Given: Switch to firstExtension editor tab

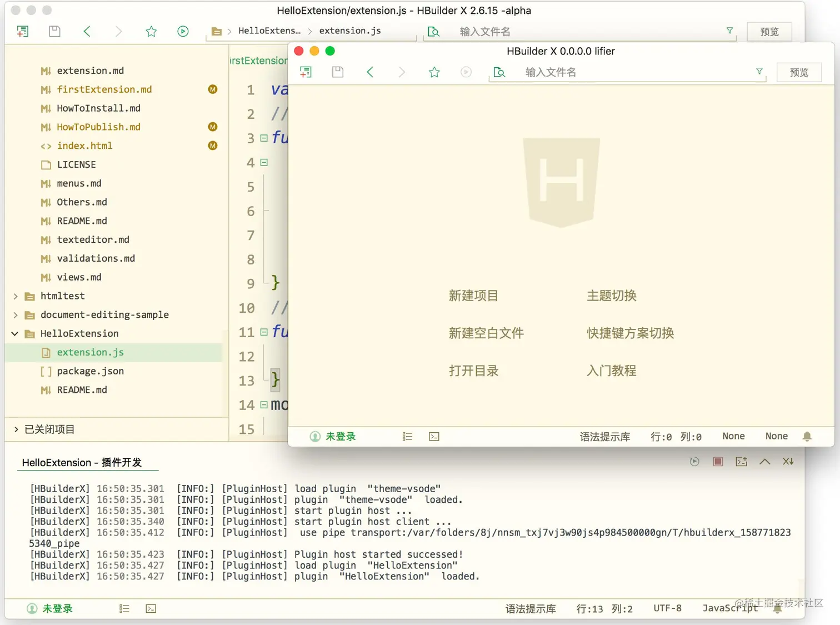Looking at the screenshot, I should [x=258, y=61].
